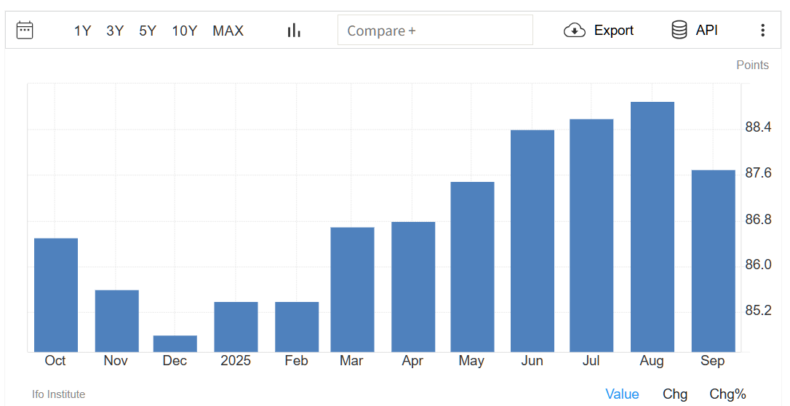Switch to the 3Y time range
Viewport: 790px width, 406px height.
click(115, 30)
